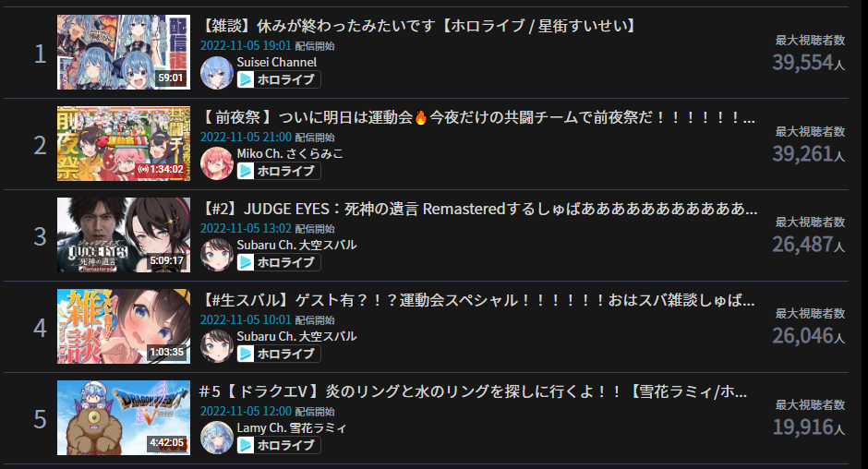This screenshot has height=469, width=868.
Task: Click ホロライブ badge under Miko Ch.
Action: pos(279,171)
